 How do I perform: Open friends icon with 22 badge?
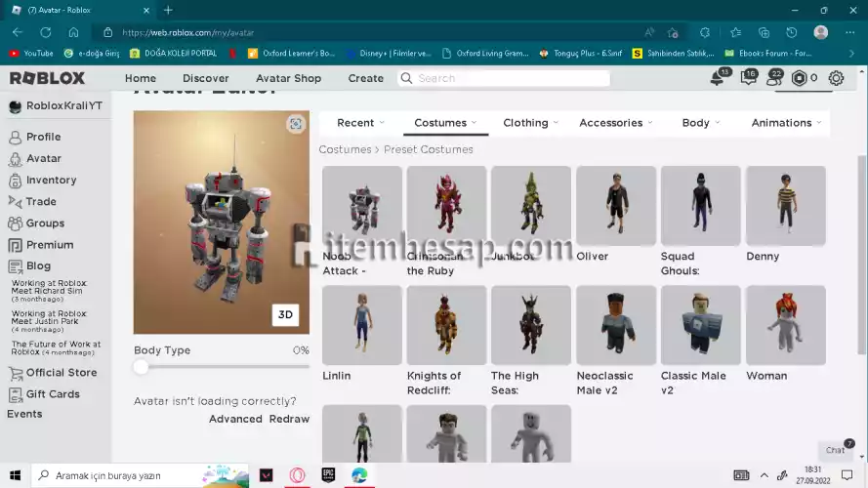pyautogui.click(x=772, y=79)
